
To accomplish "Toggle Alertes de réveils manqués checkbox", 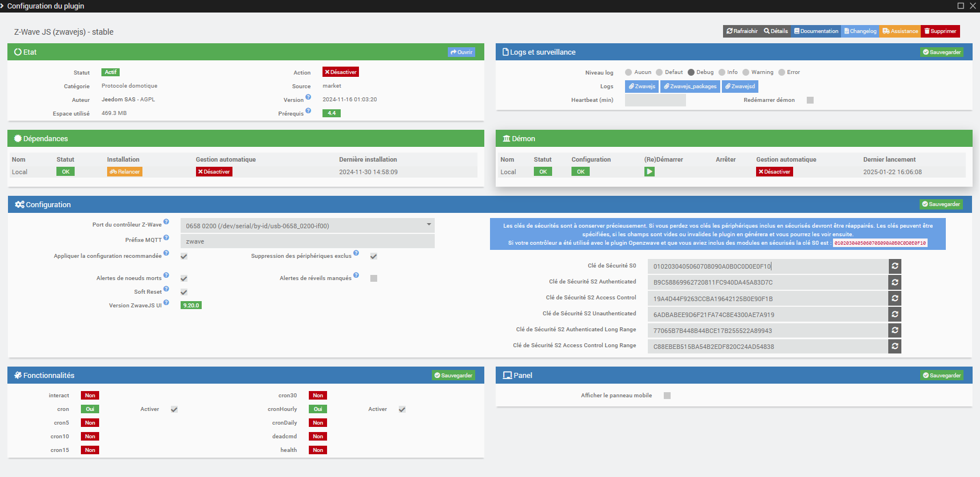I will 374,278.
